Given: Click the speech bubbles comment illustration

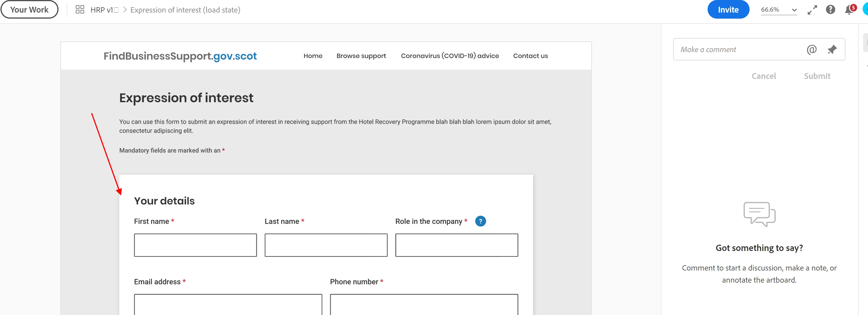Looking at the screenshot, I should point(759,214).
